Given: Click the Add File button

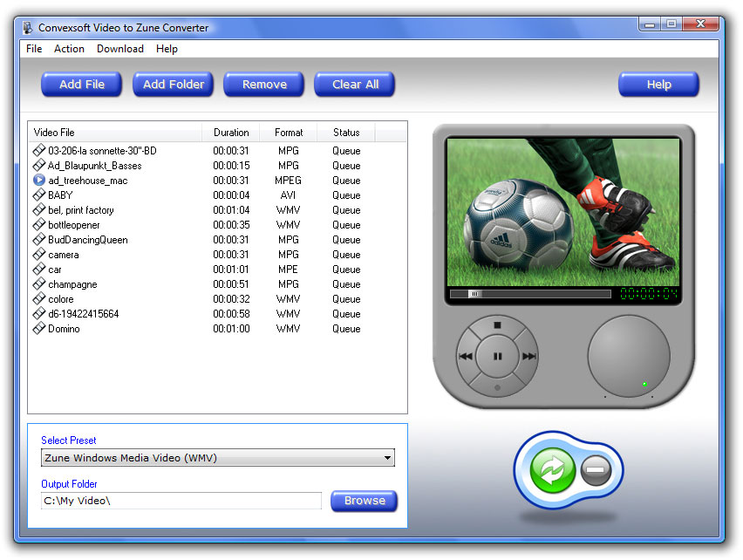Looking at the screenshot, I should [x=82, y=85].
